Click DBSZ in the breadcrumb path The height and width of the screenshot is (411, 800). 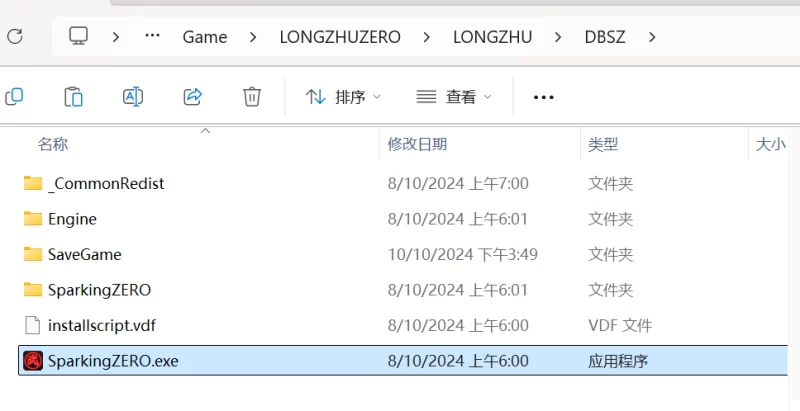[605, 37]
